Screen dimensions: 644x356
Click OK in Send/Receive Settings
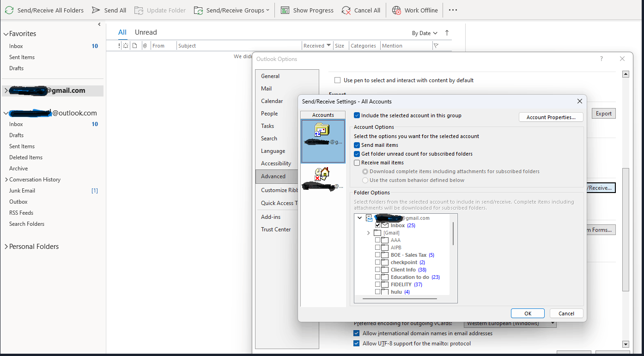(527, 313)
